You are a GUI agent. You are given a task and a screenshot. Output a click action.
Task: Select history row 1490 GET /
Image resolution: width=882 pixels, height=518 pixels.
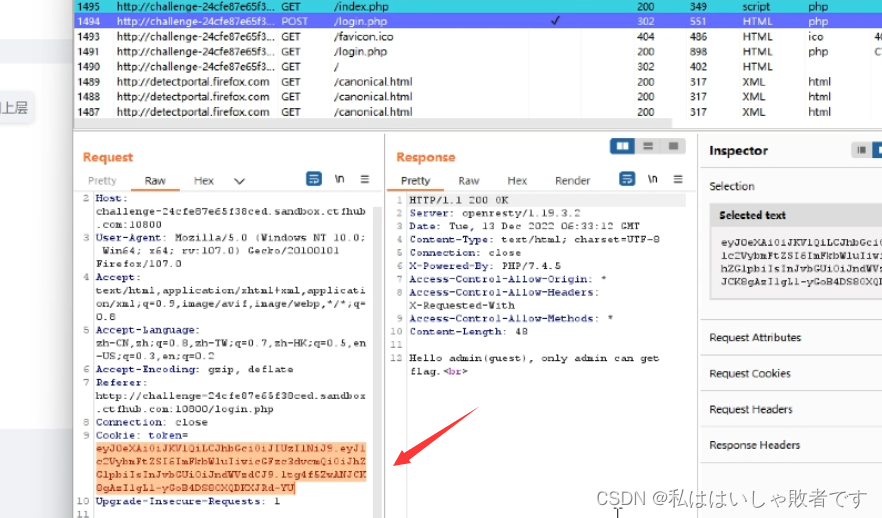478,66
